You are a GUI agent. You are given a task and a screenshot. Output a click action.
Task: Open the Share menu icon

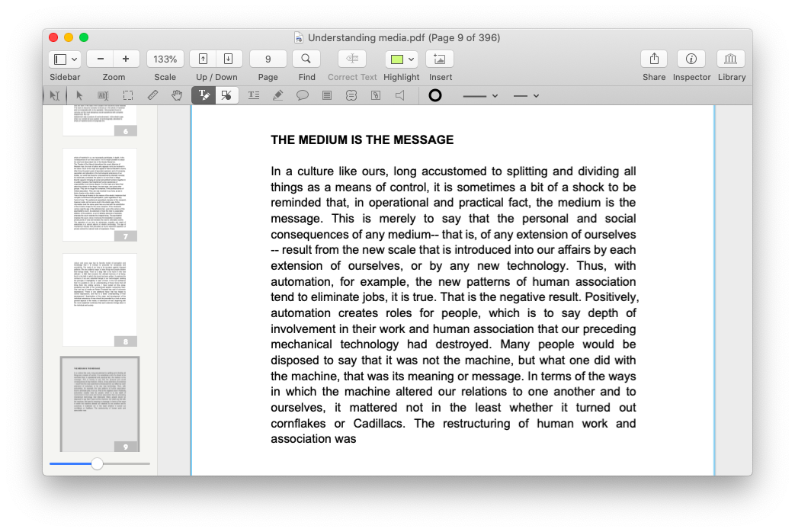[654, 59]
